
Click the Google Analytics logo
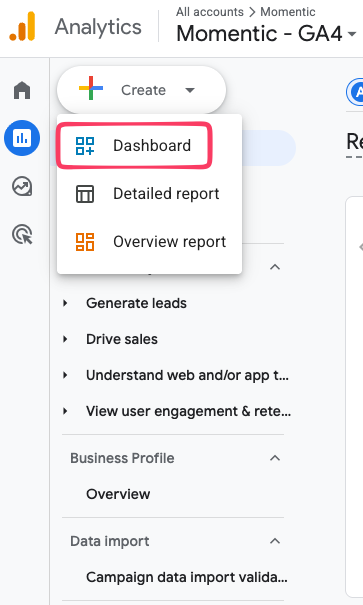tap(22, 26)
